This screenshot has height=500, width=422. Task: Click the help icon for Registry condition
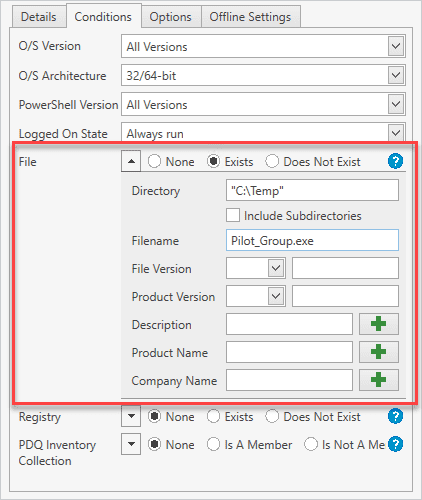click(x=395, y=416)
